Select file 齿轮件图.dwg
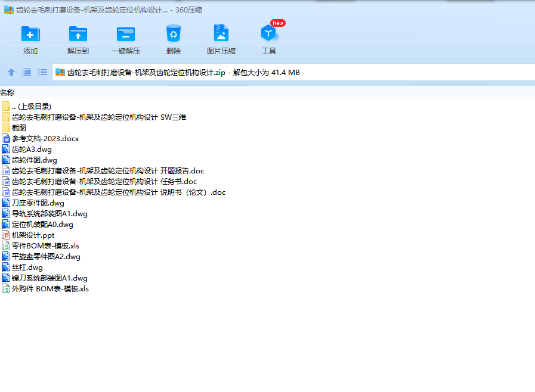Screen dimensions: 535x392 [29, 160]
